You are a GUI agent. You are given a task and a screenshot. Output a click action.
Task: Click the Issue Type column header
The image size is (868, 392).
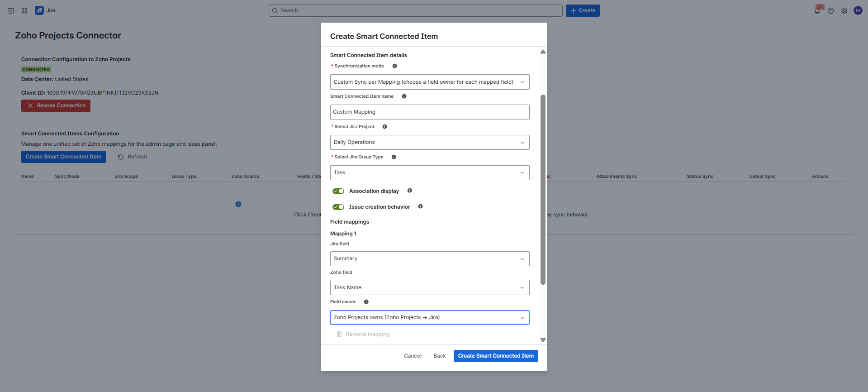pos(184,177)
